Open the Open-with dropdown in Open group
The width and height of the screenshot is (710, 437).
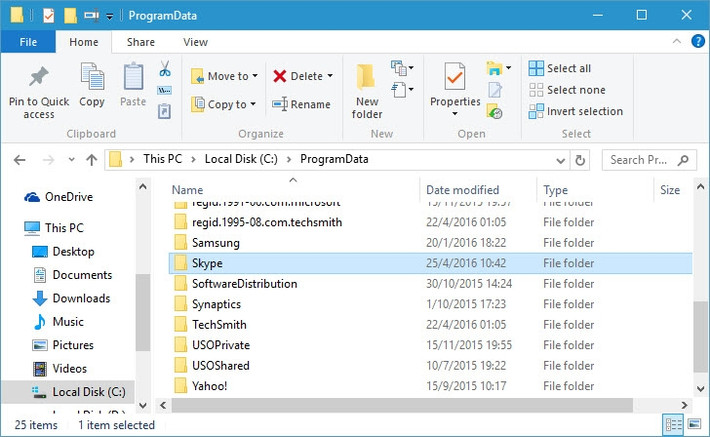(x=509, y=68)
